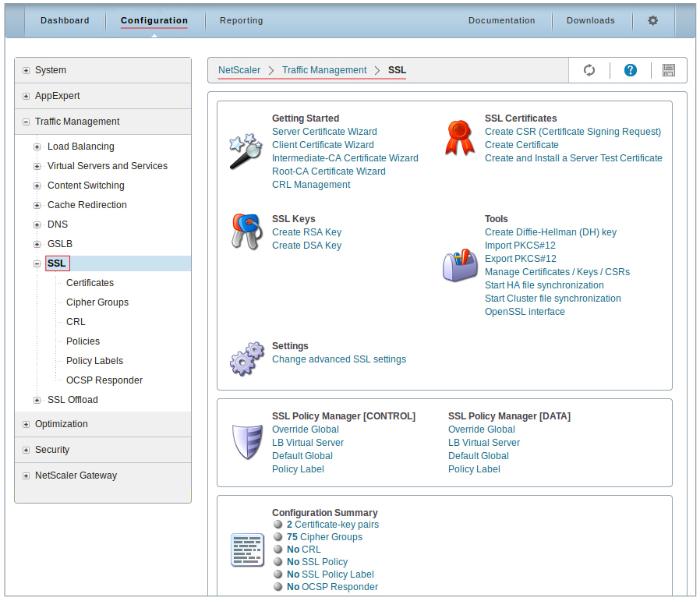Click the Settings gears icon
This screenshot has width=700, height=601.
247,359
